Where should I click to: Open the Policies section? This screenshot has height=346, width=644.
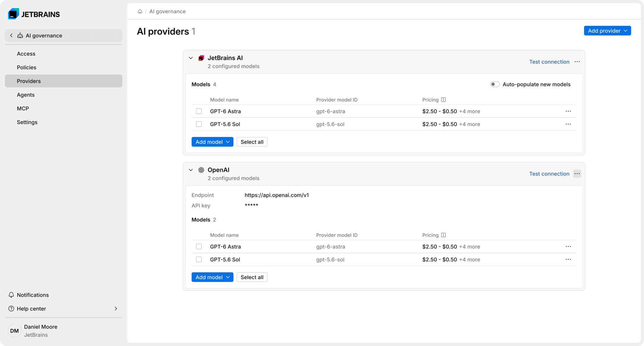[x=63, y=67]
